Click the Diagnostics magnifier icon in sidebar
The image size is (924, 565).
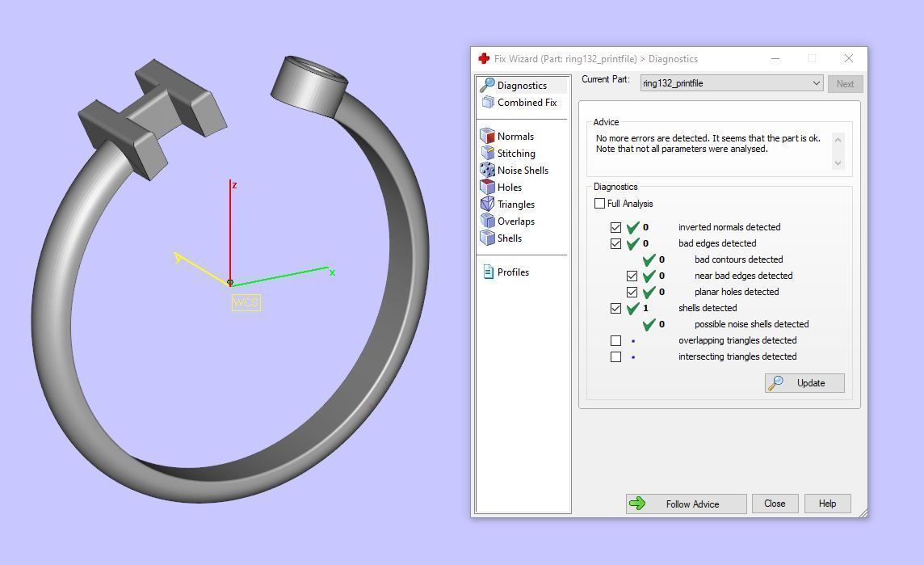(487, 85)
